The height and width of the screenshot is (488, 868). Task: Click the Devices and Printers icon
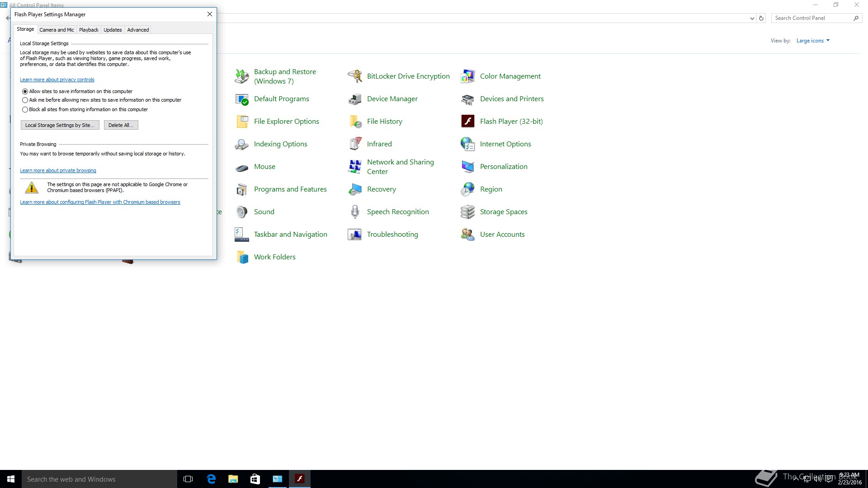[x=468, y=99]
